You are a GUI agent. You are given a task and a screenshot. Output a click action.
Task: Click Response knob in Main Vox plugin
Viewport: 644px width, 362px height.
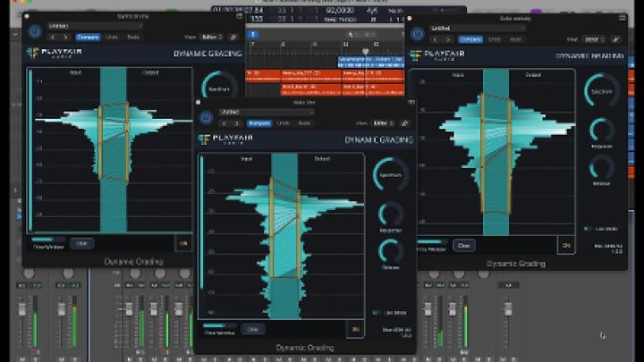(390, 215)
